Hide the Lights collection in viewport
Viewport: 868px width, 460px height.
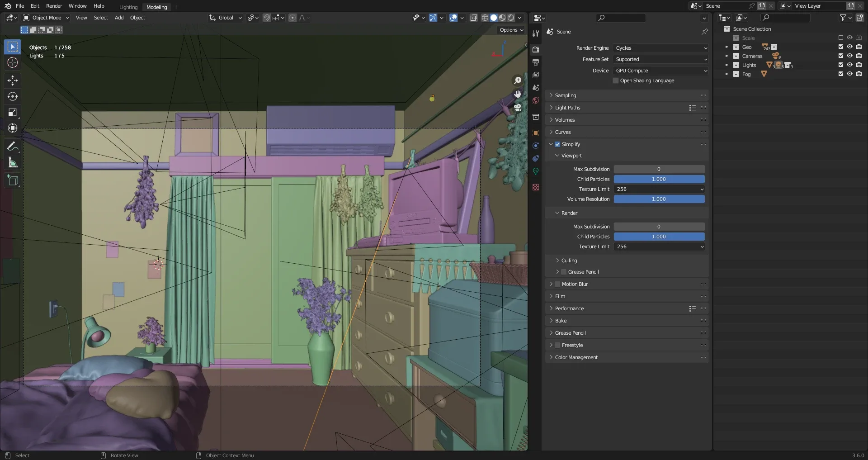coord(850,65)
